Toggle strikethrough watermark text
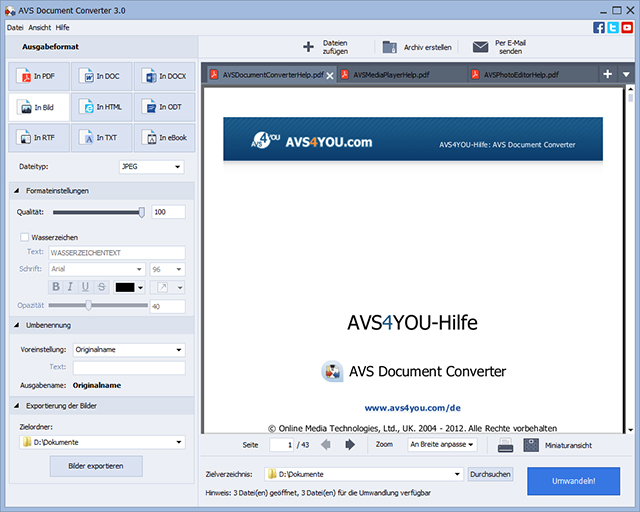 click(101, 287)
